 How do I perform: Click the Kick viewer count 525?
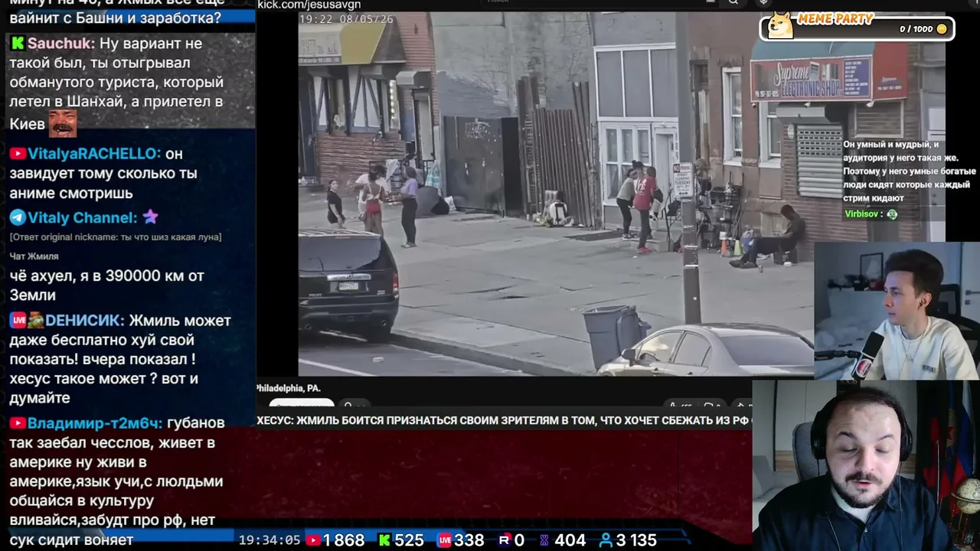click(x=409, y=540)
